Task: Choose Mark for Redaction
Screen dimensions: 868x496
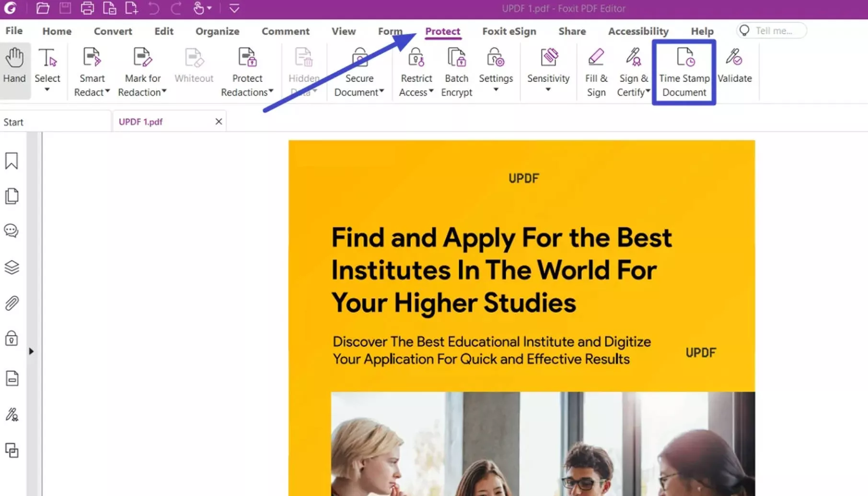Action: click(x=142, y=71)
